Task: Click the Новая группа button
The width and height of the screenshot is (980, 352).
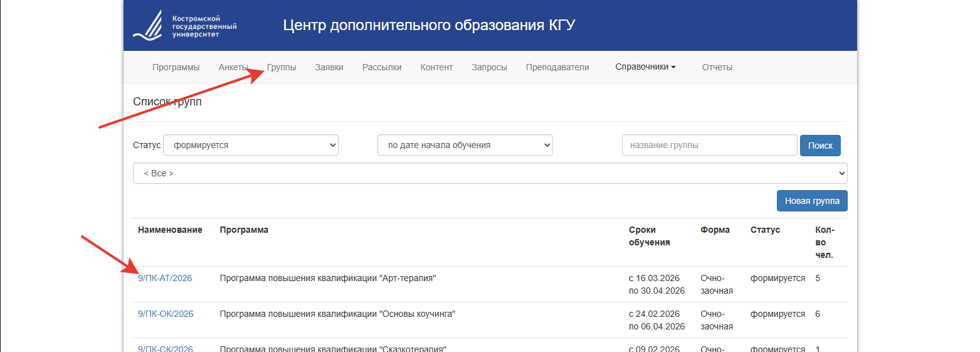Action: pyautogui.click(x=812, y=201)
